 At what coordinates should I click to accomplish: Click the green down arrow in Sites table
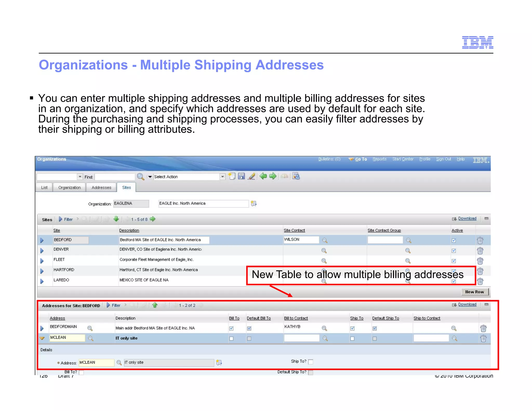[x=116, y=219]
